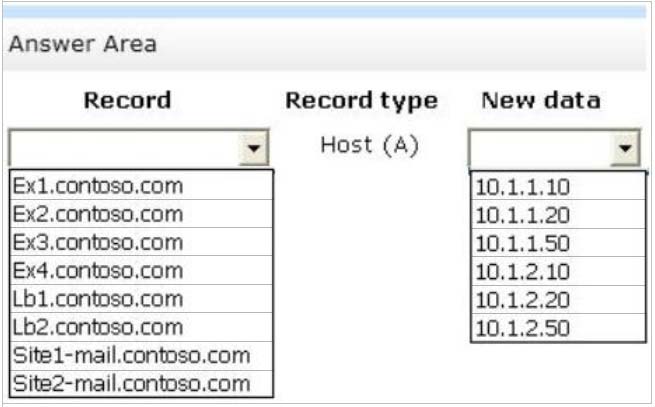This screenshot has width=655, height=407.
Task: Click the New data column header
Action: point(541,100)
